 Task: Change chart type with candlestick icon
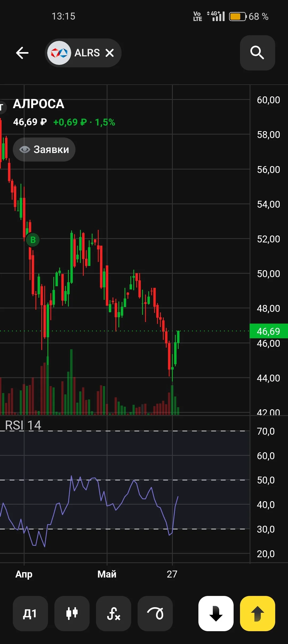tap(72, 614)
